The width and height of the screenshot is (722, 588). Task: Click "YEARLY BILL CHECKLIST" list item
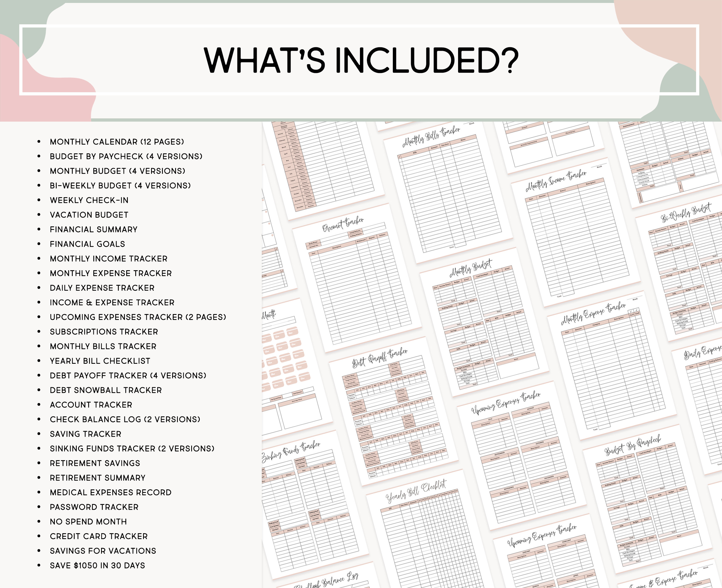pos(100,361)
